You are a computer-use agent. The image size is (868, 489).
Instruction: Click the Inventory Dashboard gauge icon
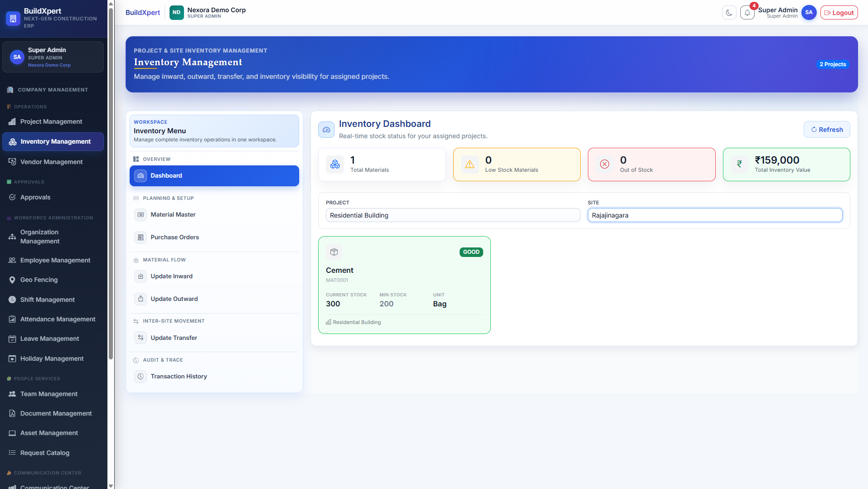pos(326,130)
